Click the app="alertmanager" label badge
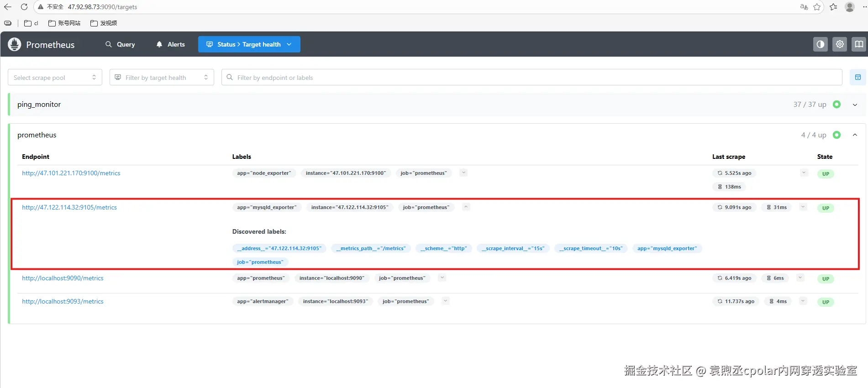 click(263, 301)
